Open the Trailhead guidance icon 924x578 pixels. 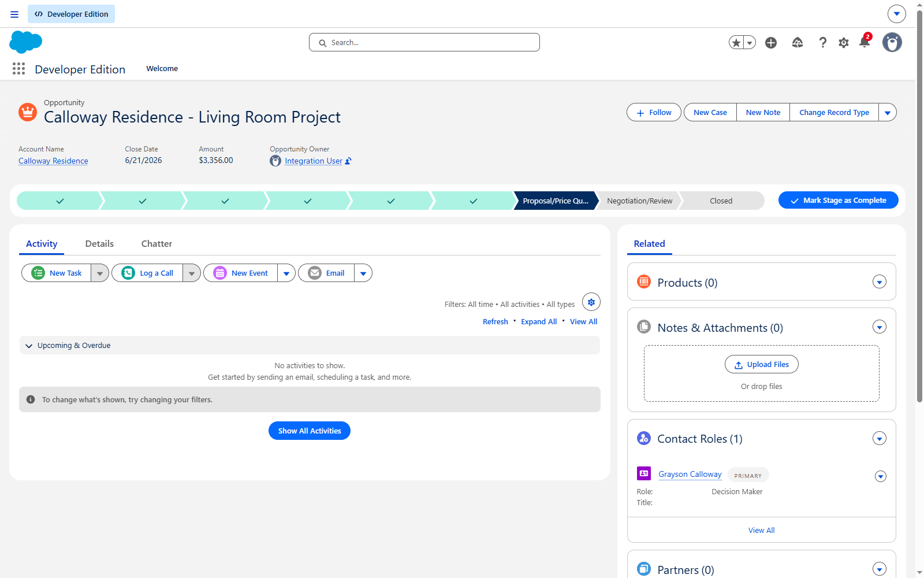click(x=798, y=43)
